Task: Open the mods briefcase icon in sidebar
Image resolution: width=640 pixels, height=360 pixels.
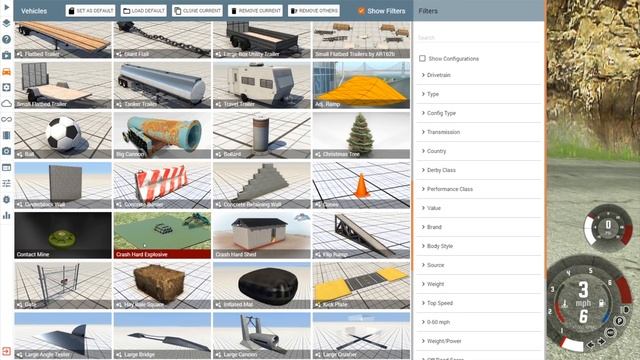Action: point(6,55)
